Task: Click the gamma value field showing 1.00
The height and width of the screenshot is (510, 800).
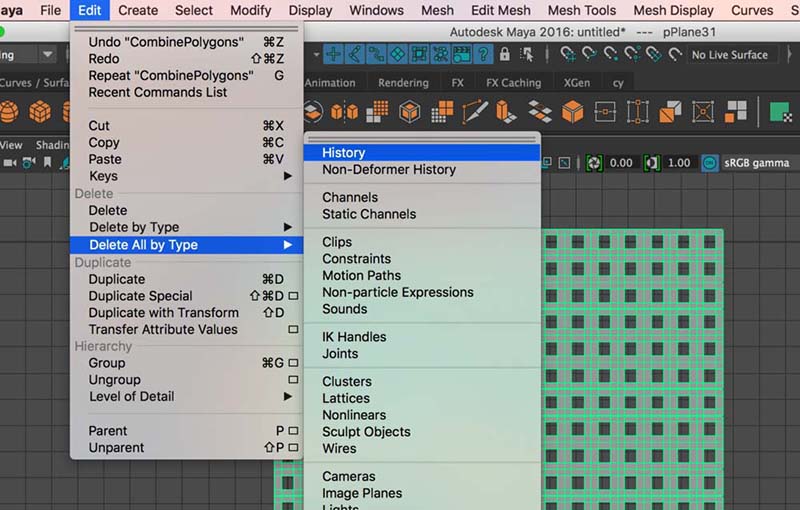Action: [x=678, y=163]
